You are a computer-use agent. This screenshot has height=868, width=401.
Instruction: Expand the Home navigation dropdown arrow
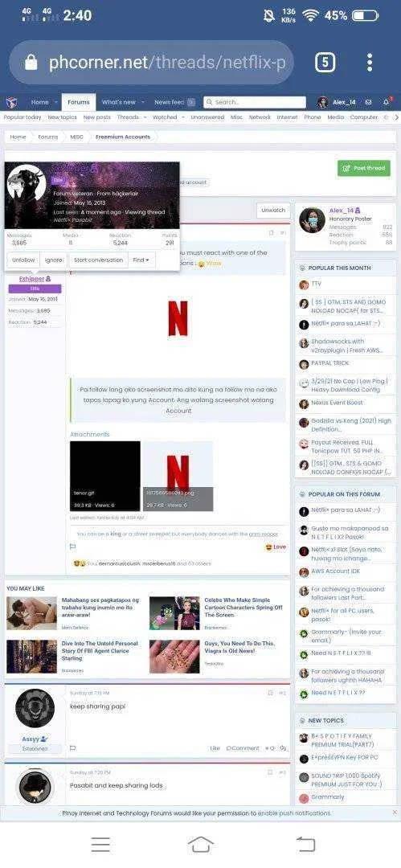click(56, 102)
